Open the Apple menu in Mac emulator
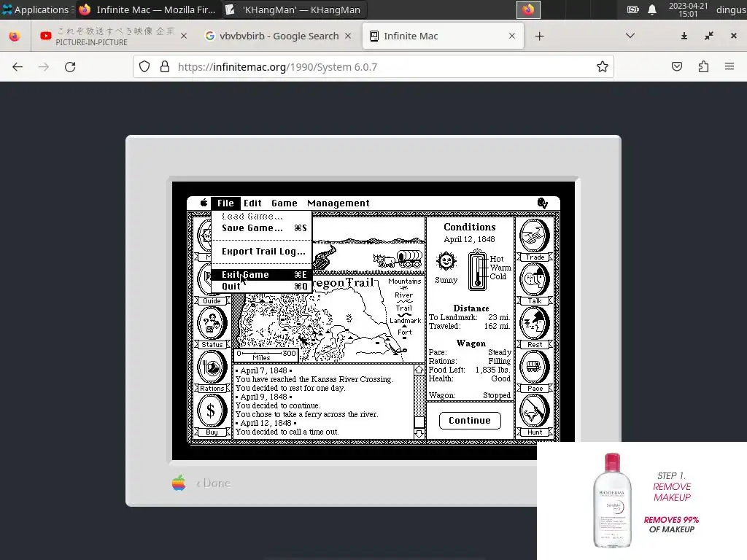The width and height of the screenshot is (747, 560). click(x=204, y=203)
